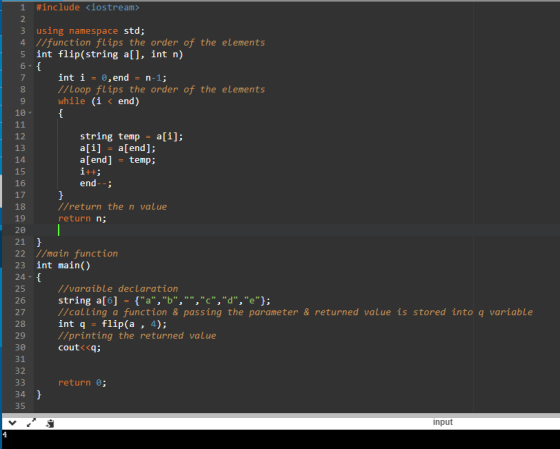Click the comment '//function flips the order of the elements'
The width and height of the screenshot is (560, 449).
(150, 43)
